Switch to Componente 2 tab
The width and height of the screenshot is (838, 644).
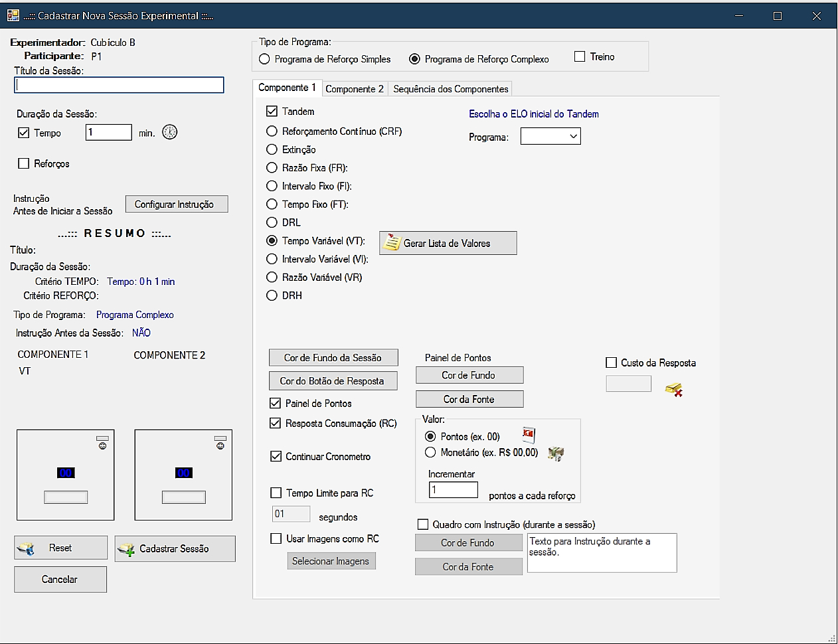(355, 89)
